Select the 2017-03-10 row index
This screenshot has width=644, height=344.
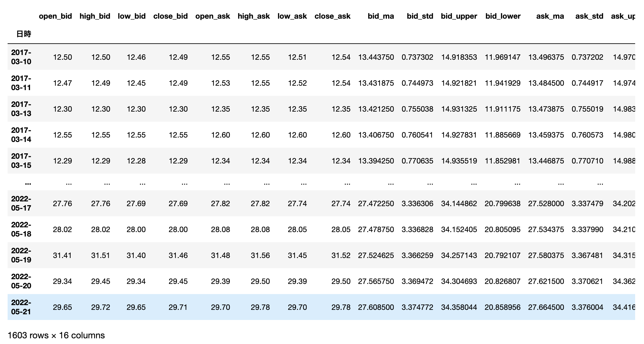[21, 57]
